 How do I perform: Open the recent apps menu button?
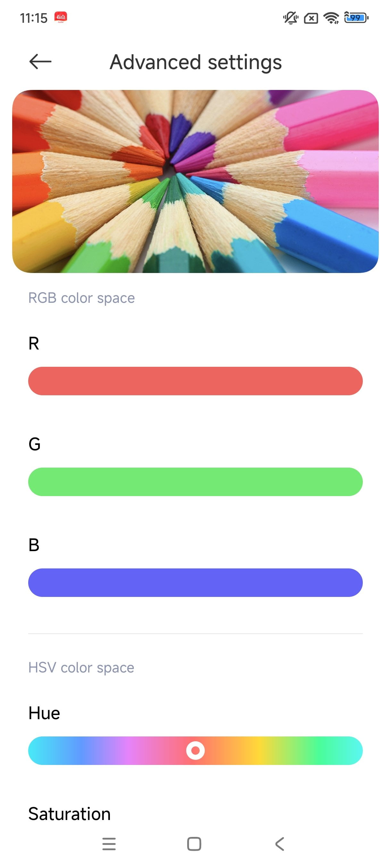(109, 844)
